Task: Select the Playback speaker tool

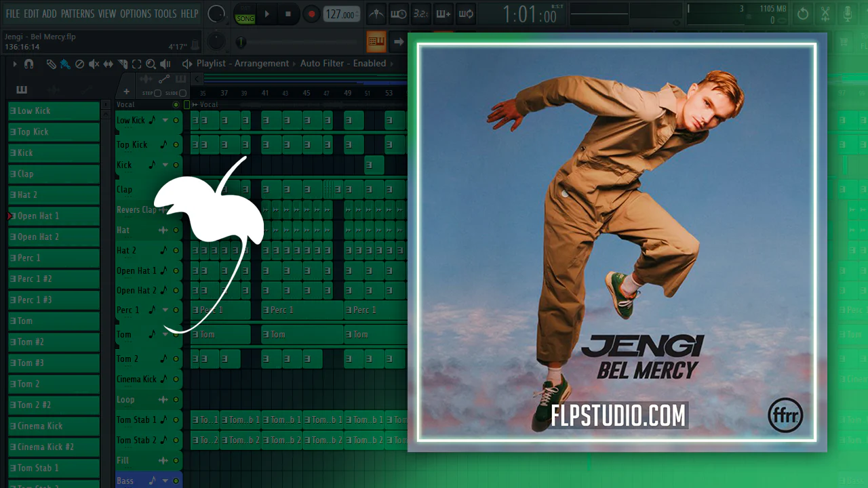Action: [165, 64]
